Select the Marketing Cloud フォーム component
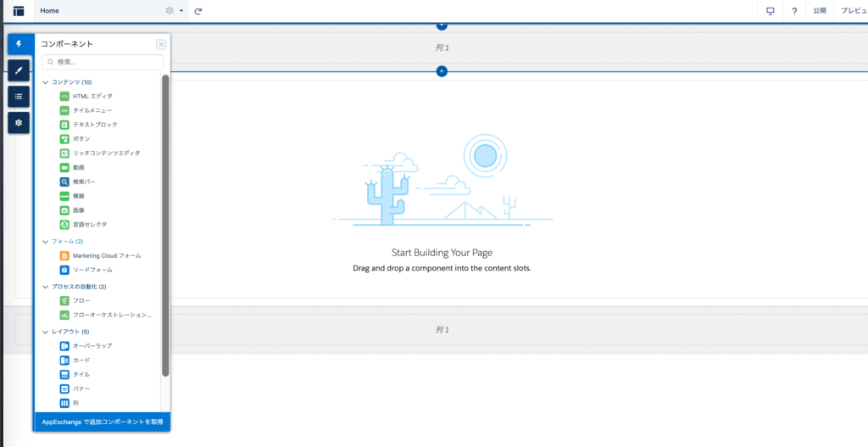This screenshot has width=868, height=447. (x=106, y=255)
